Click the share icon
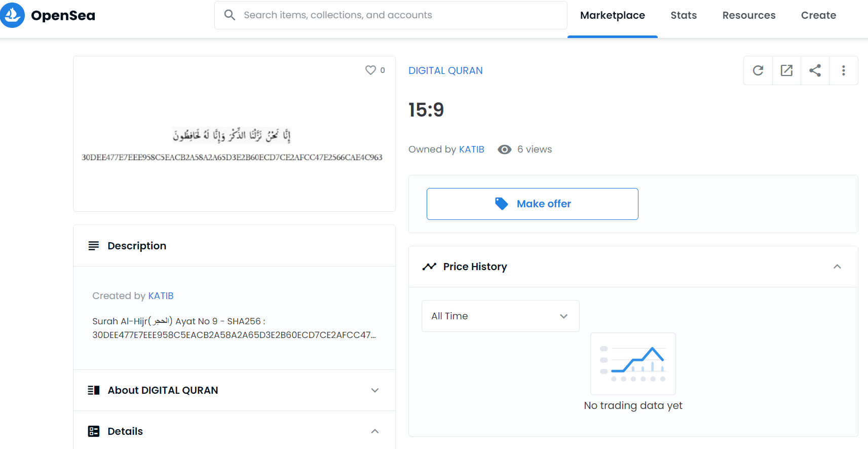The width and height of the screenshot is (868, 449). click(815, 70)
